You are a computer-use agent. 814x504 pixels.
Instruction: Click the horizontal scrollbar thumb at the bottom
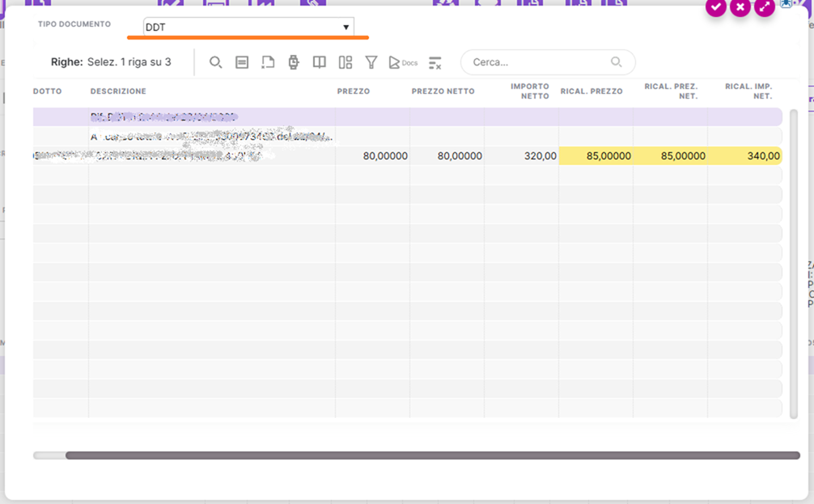tap(432, 455)
